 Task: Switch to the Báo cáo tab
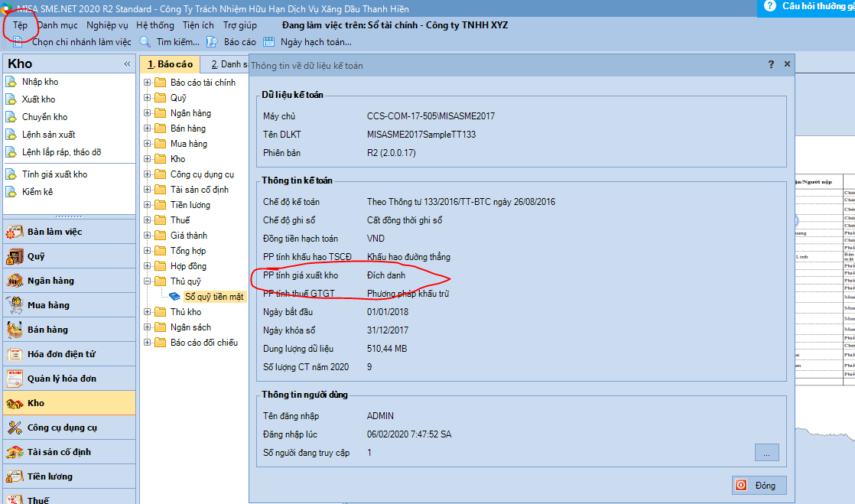[x=171, y=64]
